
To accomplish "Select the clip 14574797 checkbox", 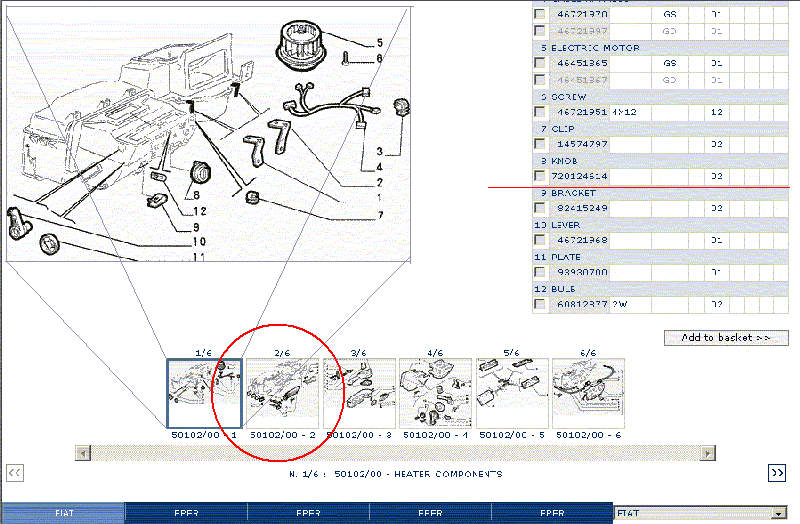I will tap(540, 144).
